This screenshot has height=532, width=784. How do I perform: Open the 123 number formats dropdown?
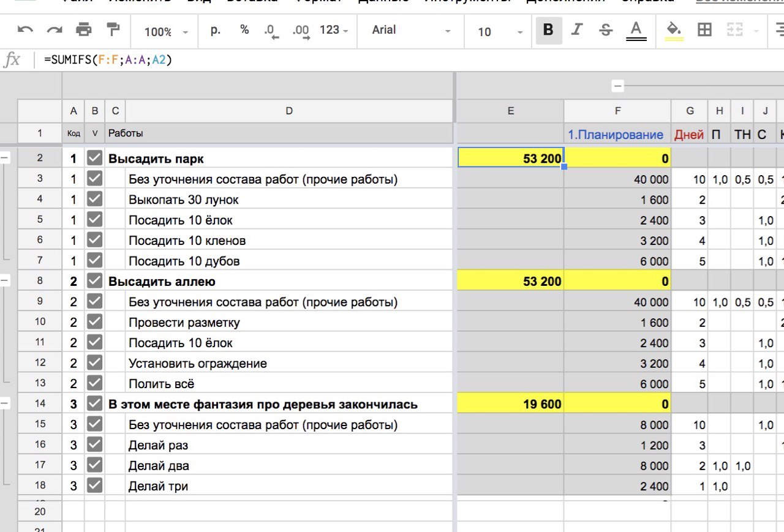click(x=334, y=30)
